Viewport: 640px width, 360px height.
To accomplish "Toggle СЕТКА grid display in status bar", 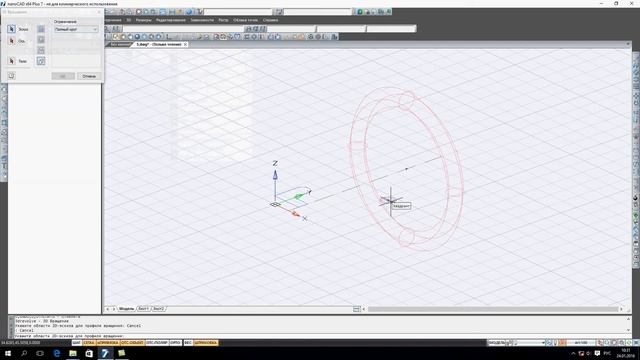I will pyautogui.click(x=89, y=343).
